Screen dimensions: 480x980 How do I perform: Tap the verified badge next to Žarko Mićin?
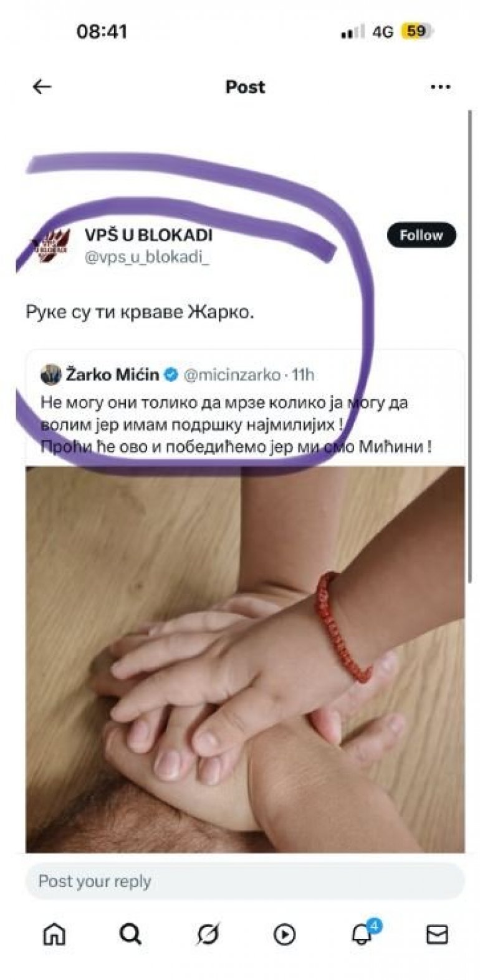[171, 375]
